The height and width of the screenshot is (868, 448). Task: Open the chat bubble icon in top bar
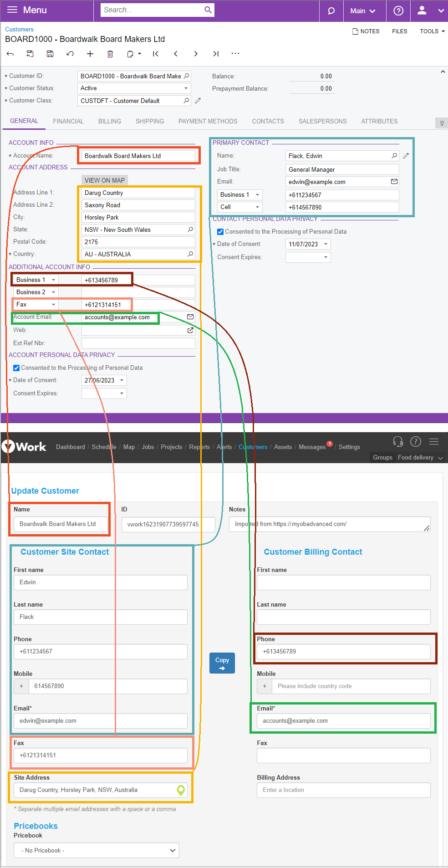coord(331,10)
